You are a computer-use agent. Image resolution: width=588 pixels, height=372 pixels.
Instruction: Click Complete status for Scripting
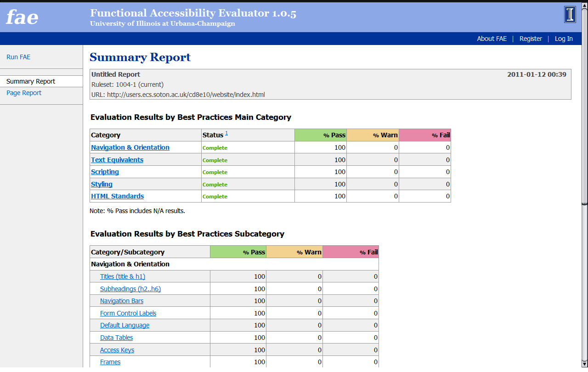pyautogui.click(x=215, y=172)
